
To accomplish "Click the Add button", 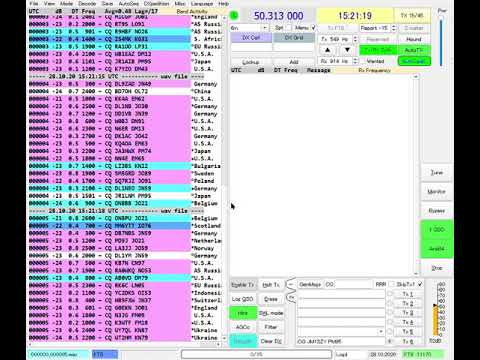I will click(x=294, y=62).
